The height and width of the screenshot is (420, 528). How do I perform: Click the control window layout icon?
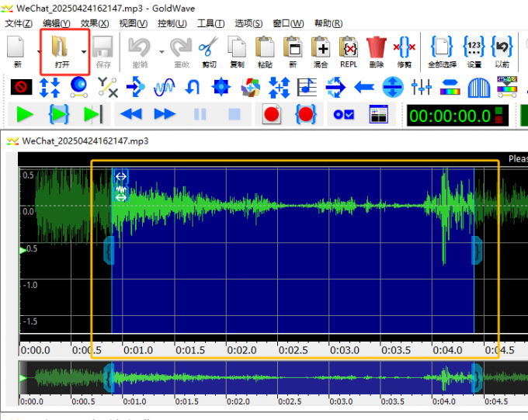(x=378, y=115)
